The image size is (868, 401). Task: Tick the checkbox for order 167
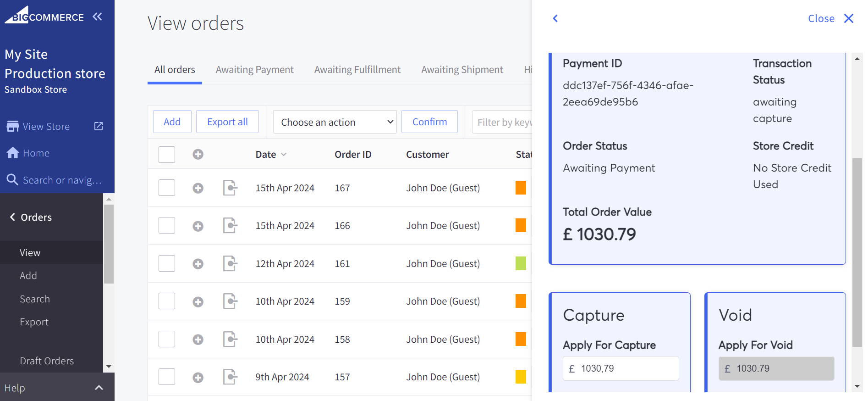pos(167,188)
